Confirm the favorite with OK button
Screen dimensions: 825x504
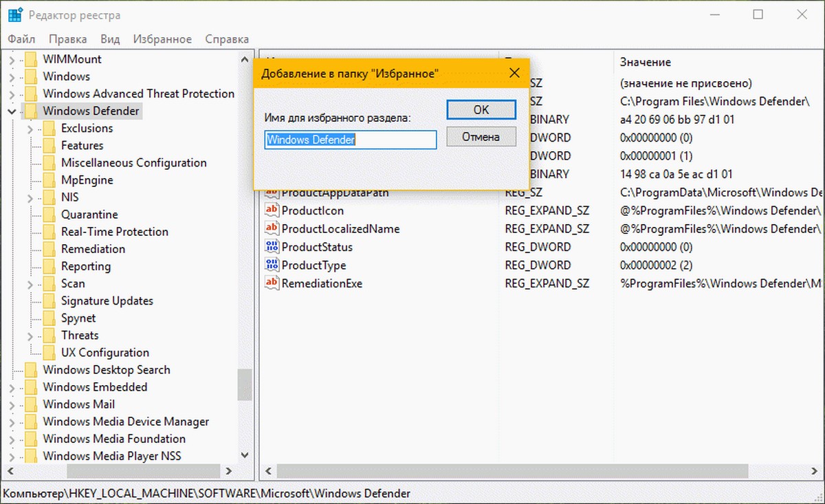[x=481, y=109]
